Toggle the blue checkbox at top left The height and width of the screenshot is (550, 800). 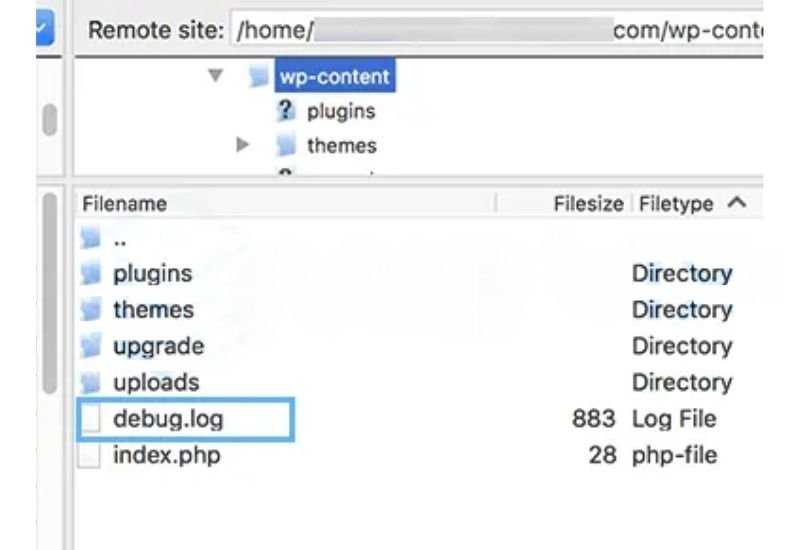(42, 30)
